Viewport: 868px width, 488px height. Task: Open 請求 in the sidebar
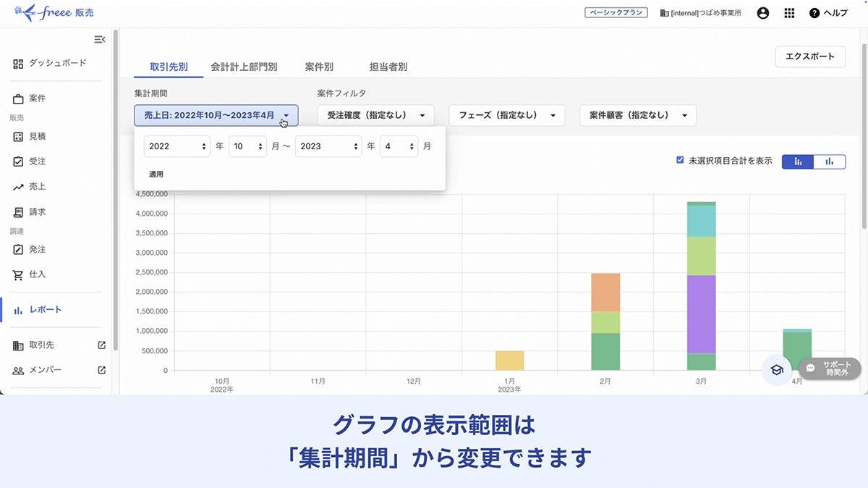pos(36,212)
